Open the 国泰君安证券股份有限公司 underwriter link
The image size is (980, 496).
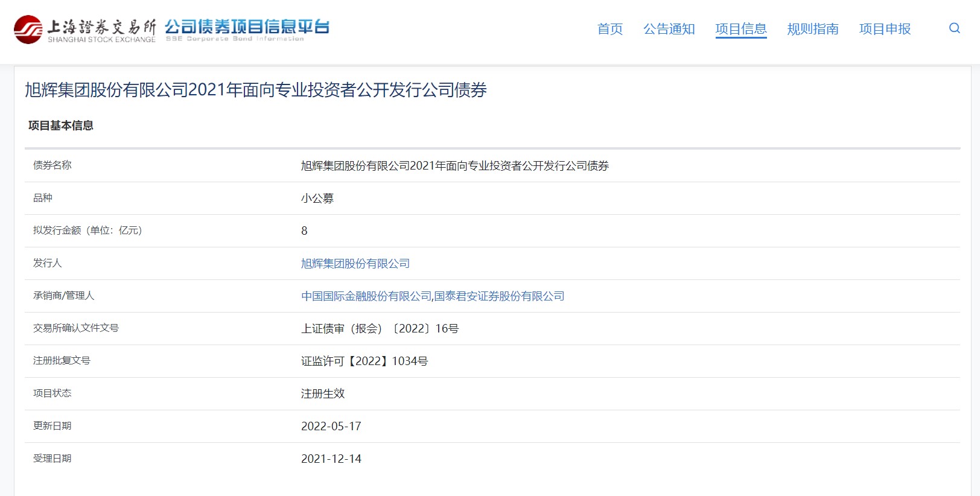click(x=499, y=296)
